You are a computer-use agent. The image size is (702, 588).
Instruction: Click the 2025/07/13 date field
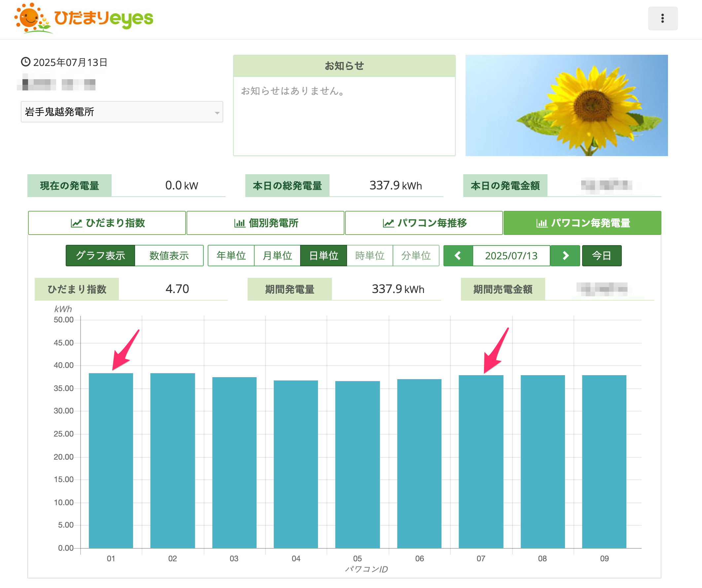(x=511, y=256)
